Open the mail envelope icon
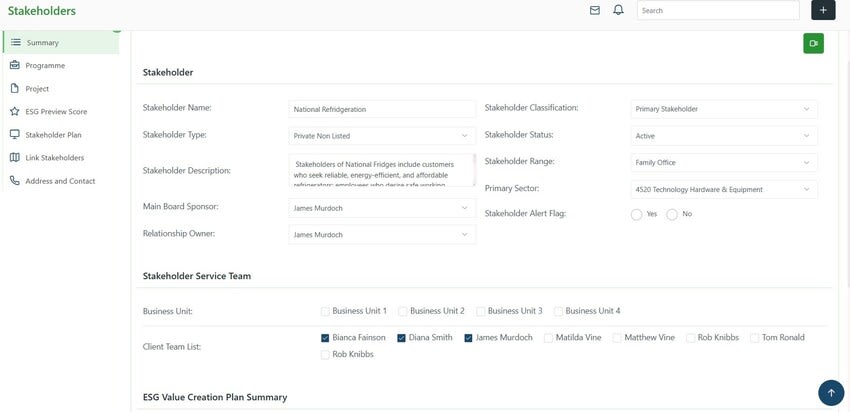 (x=595, y=10)
